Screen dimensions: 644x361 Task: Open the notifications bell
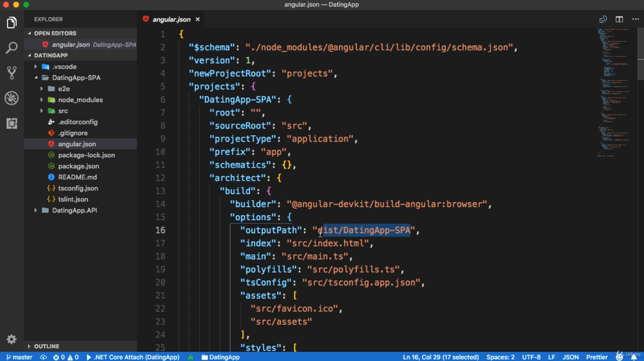click(634, 357)
